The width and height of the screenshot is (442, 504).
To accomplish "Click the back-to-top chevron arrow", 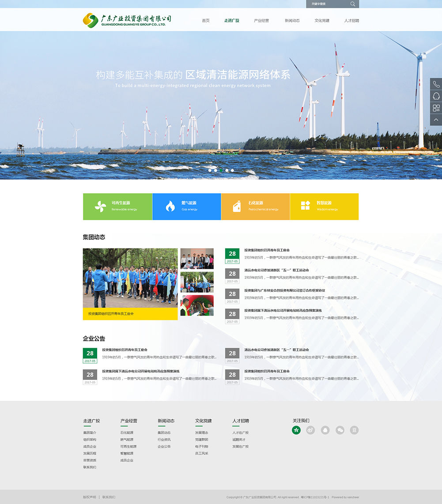I will pos(436,120).
